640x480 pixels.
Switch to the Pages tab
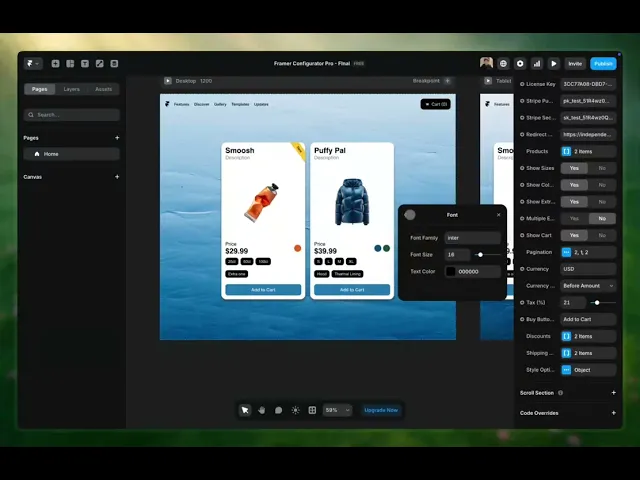(40, 89)
